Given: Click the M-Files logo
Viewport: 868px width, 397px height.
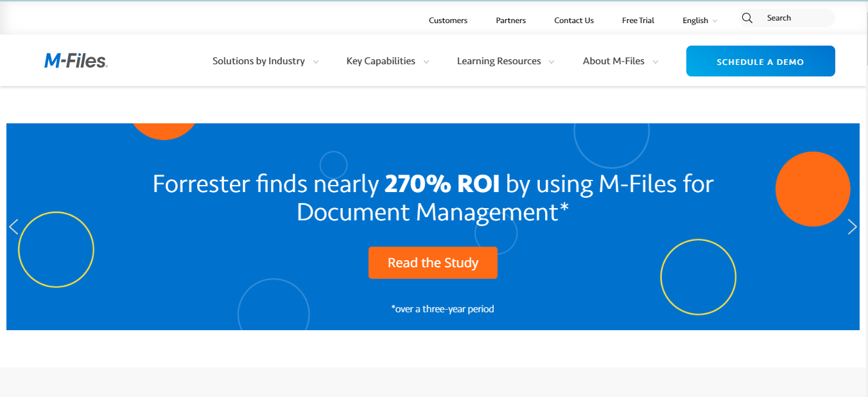Looking at the screenshot, I should [x=75, y=60].
